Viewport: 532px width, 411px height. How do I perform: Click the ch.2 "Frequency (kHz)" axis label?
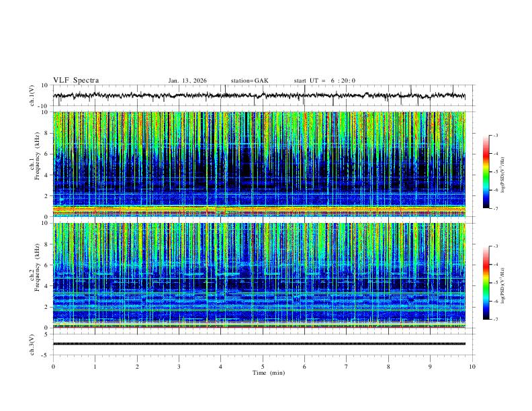click(37, 267)
